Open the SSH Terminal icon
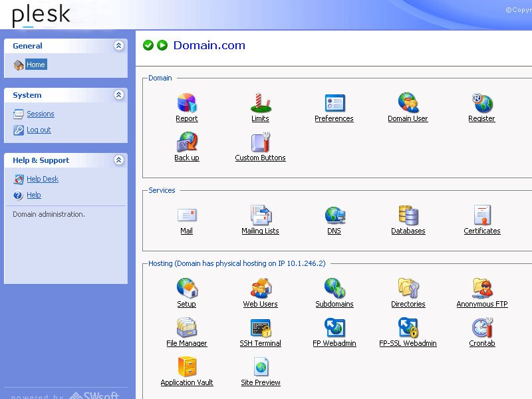 [x=261, y=327]
